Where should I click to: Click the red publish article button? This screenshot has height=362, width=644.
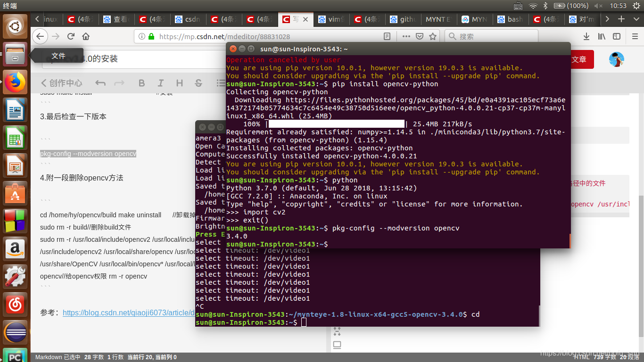(x=582, y=59)
